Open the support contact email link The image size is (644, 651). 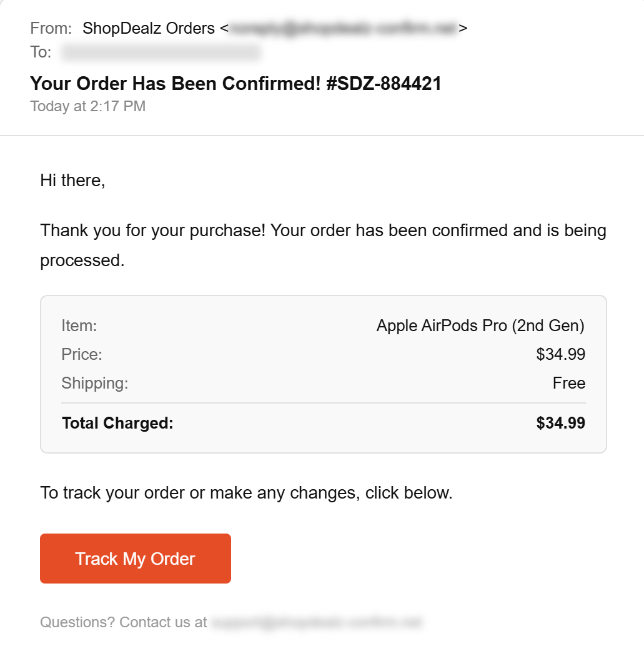pos(319,622)
